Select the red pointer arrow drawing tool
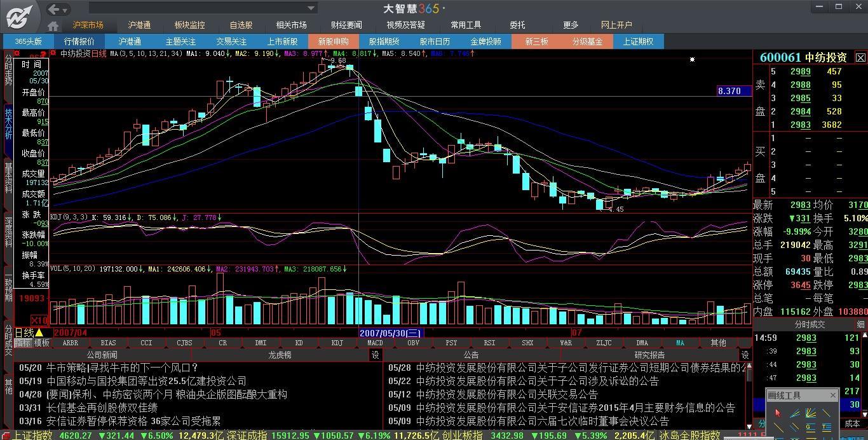868x440 pixels. [x=778, y=413]
